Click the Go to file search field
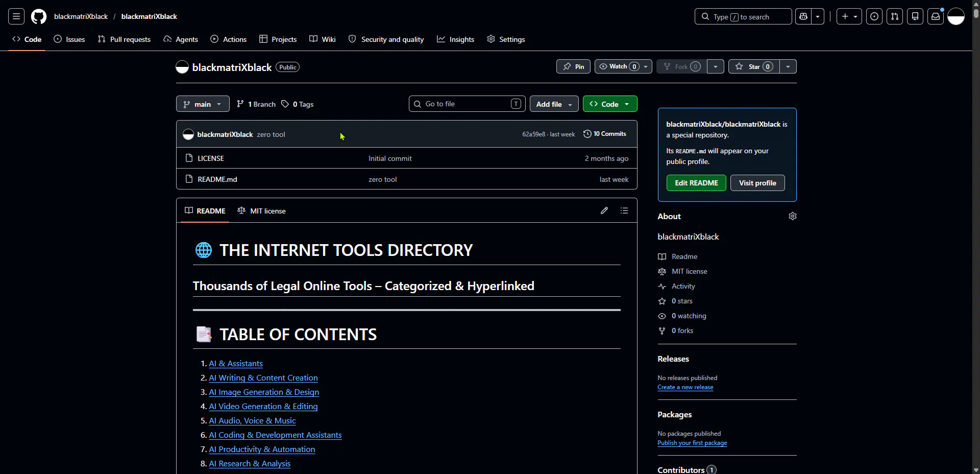Image resolution: width=980 pixels, height=474 pixels. click(x=467, y=104)
